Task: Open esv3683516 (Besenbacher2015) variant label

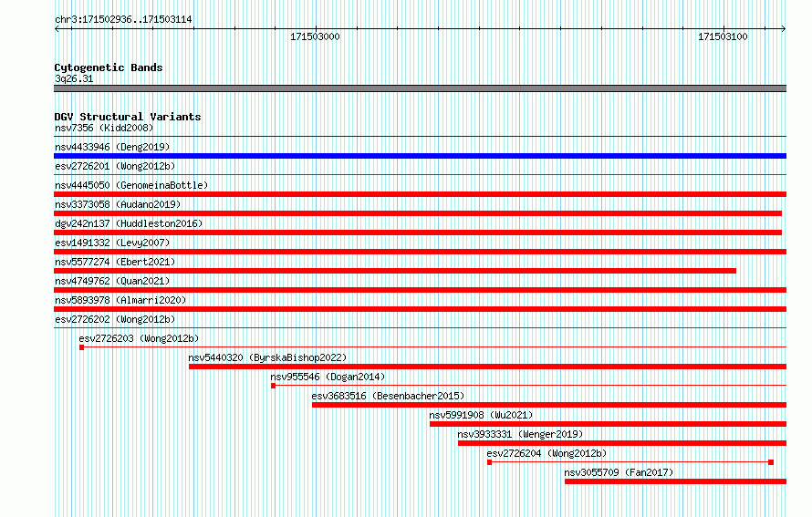Action: pos(388,396)
